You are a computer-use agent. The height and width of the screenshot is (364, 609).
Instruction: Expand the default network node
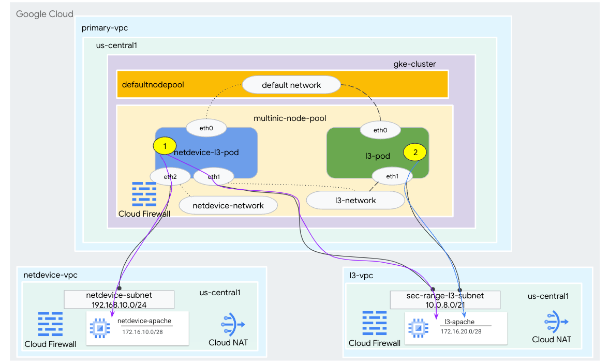(x=291, y=84)
